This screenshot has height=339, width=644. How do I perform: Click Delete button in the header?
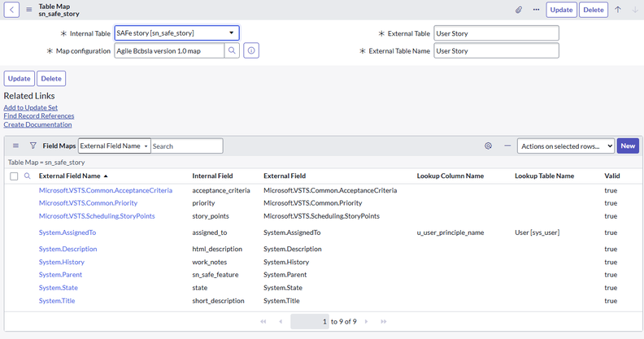[593, 10]
